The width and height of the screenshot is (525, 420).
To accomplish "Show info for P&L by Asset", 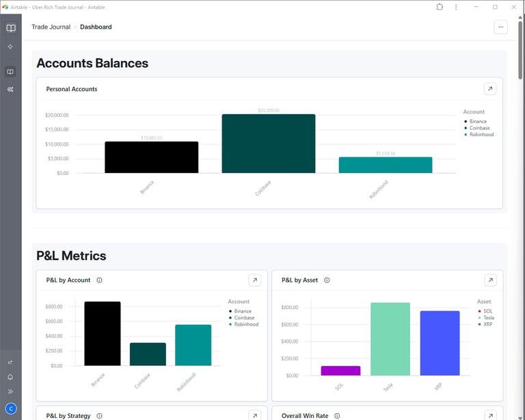I will tap(327, 280).
